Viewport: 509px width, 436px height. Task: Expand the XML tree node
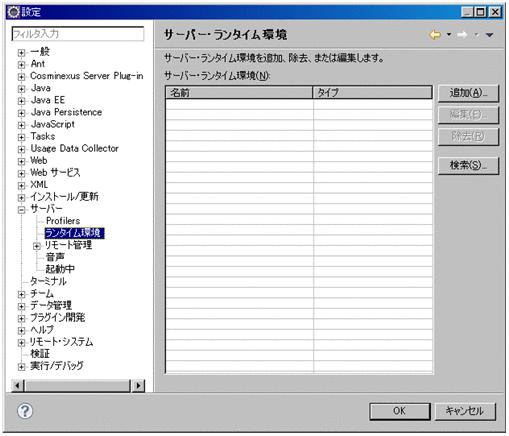point(21,185)
